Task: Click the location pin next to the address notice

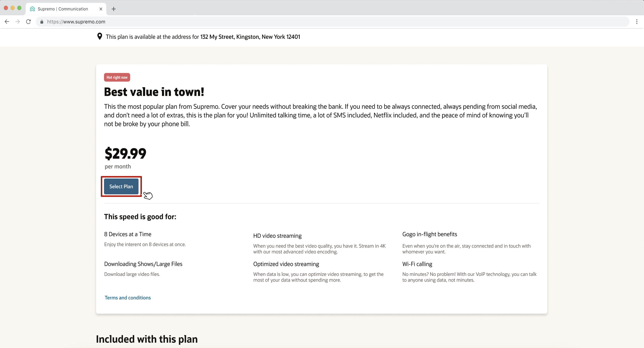Action: (100, 36)
